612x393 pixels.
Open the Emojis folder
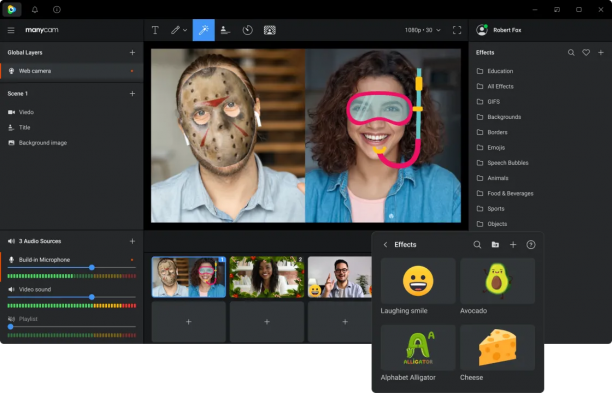pos(491,148)
